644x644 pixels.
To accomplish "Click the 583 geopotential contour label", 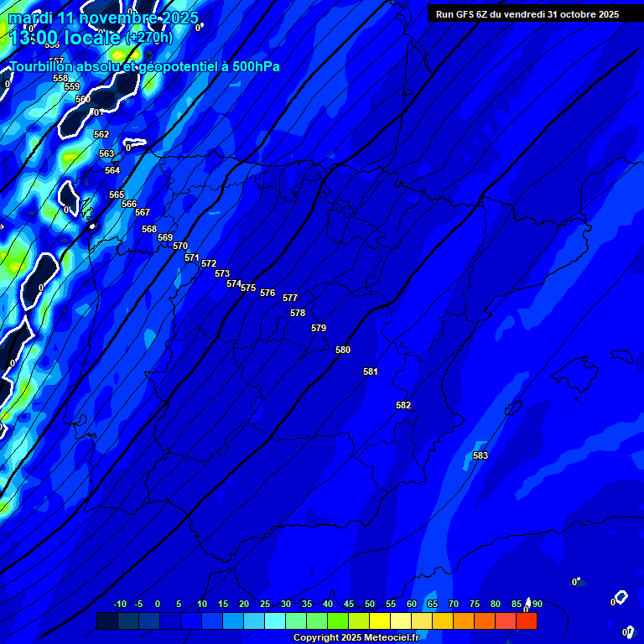I will coord(480,455).
